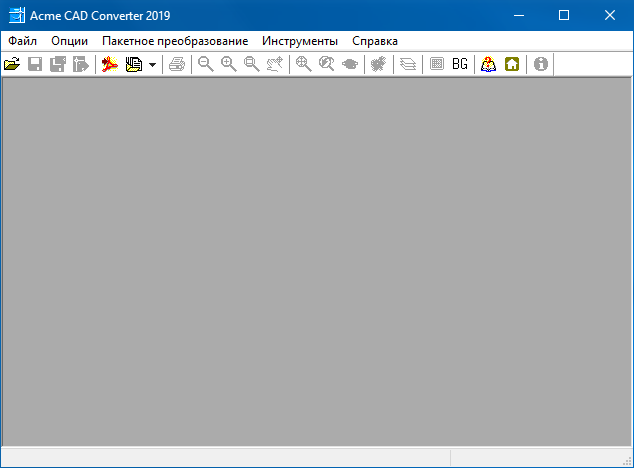
Task: Click the green Home page icon
Action: [x=512, y=64]
